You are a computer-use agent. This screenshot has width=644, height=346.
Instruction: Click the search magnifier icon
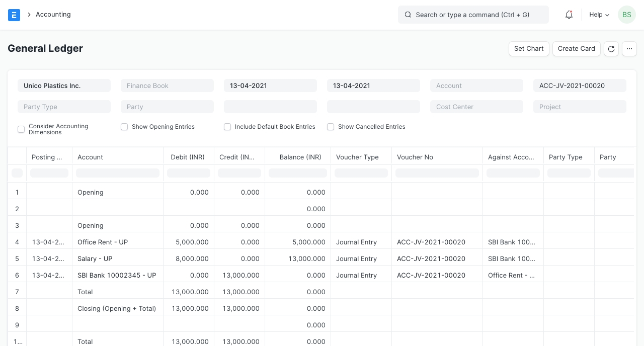[x=408, y=15]
